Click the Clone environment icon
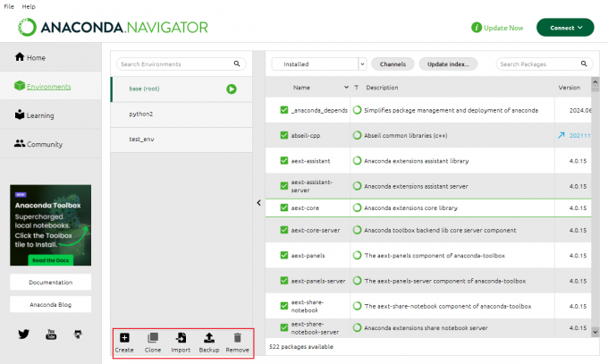 [153, 337]
